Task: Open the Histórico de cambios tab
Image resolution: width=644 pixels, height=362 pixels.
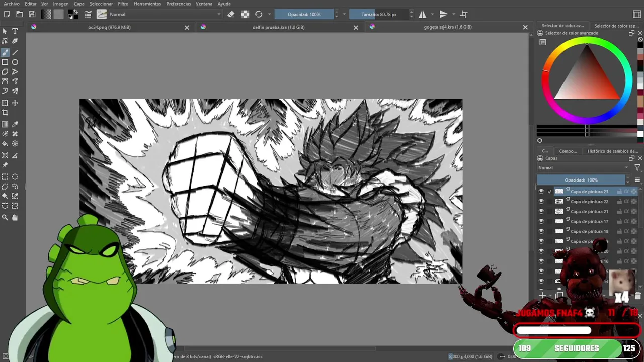Action: click(x=612, y=151)
